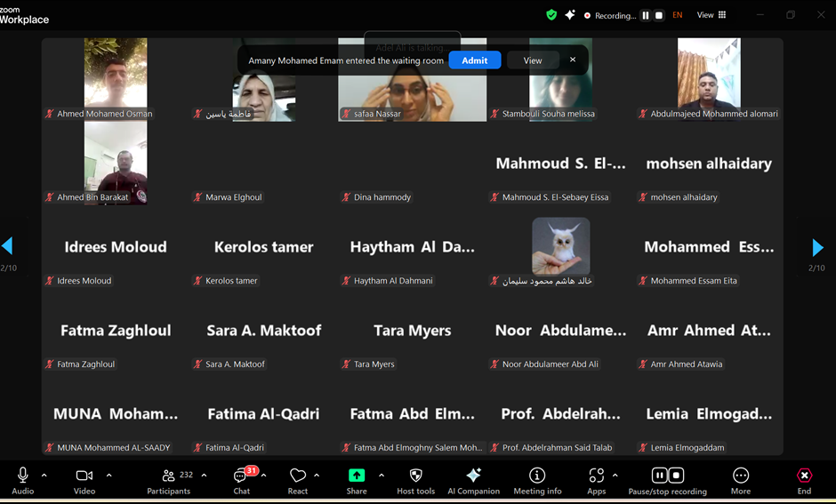Expand Share options arrow

pyautogui.click(x=382, y=475)
